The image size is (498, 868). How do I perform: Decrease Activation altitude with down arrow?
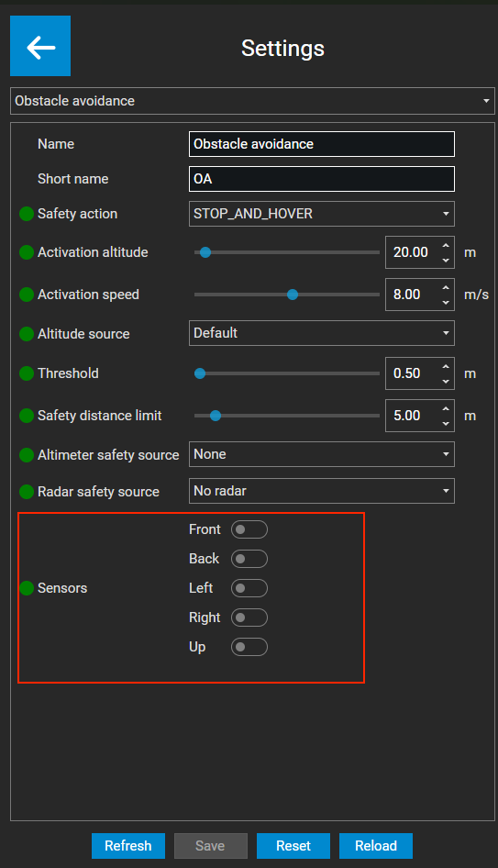[446, 261]
